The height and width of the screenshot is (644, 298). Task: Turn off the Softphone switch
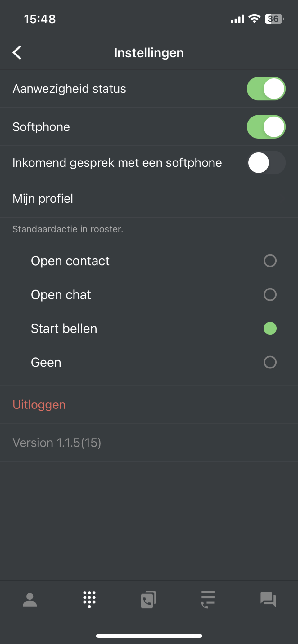point(266,127)
